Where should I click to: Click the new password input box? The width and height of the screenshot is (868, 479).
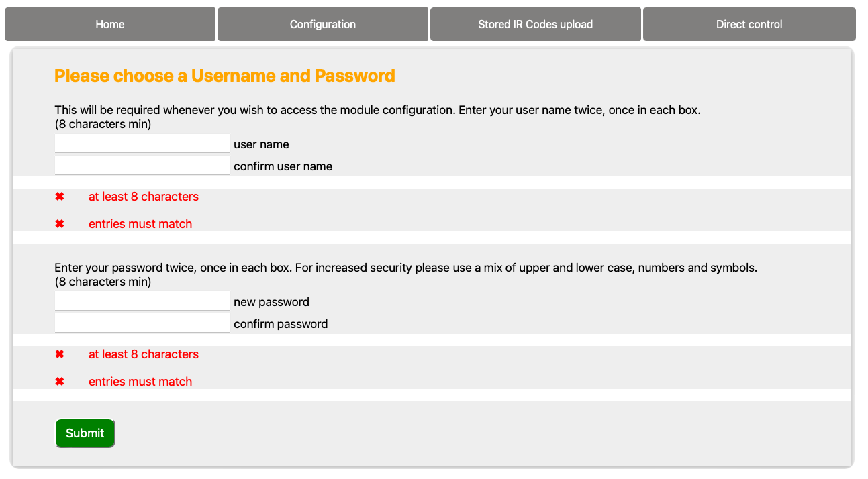[142, 301]
